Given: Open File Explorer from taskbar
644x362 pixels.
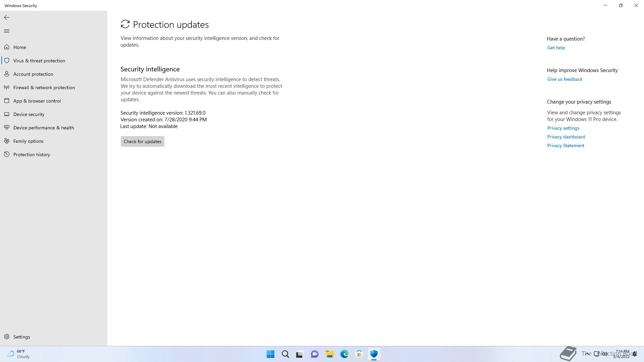Looking at the screenshot, I should coord(329,354).
